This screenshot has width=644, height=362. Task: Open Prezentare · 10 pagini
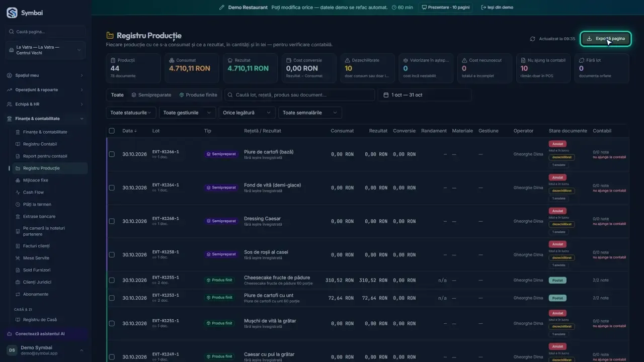coord(446,8)
